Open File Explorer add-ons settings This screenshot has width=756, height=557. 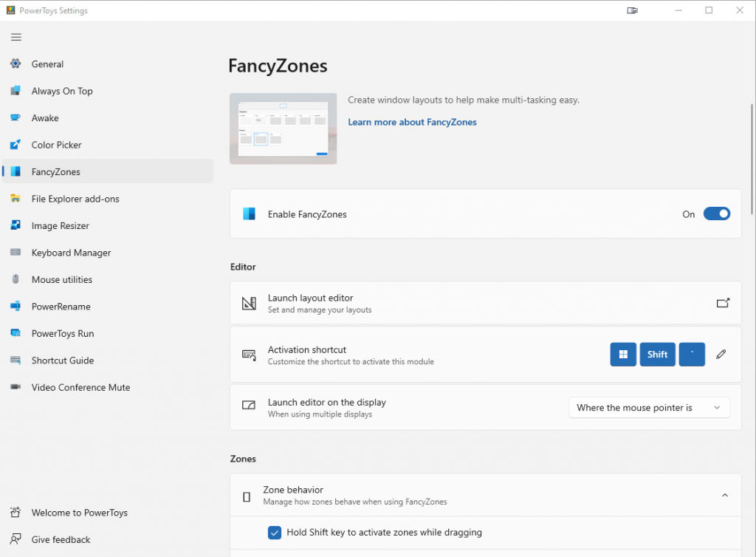pyautogui.click(x=108, y=199)
